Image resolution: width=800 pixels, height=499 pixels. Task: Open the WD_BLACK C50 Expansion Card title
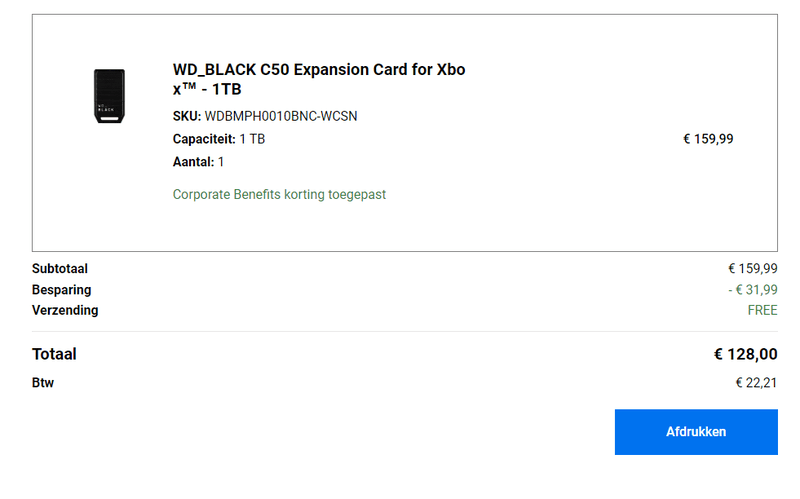pyautogui.click(x=318, y=70)
